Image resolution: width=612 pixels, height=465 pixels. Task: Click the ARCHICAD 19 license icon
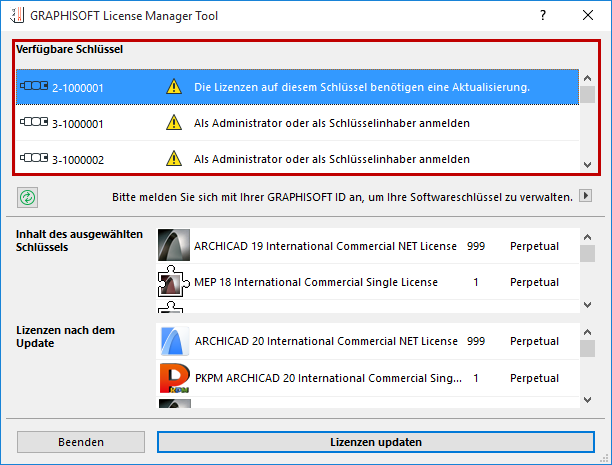click(x=173, y=246)
